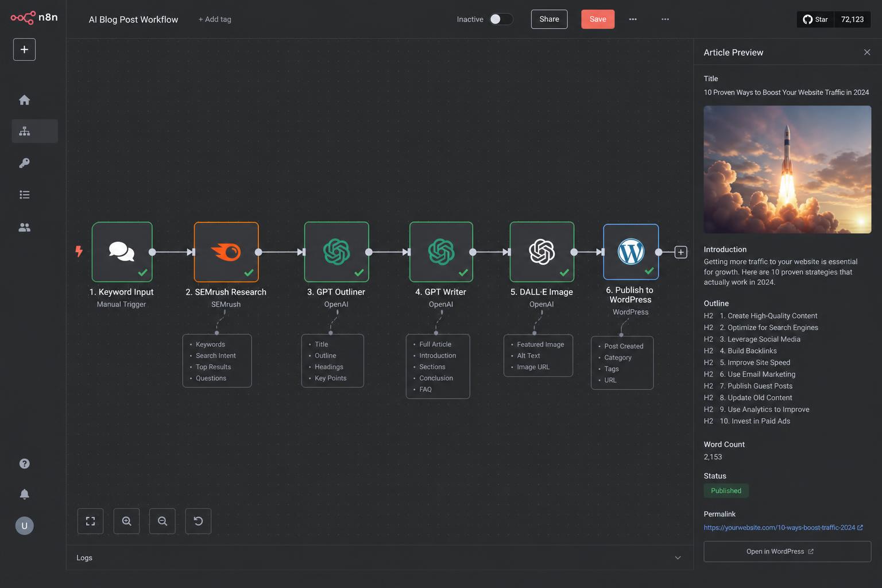Click Keywords in SEMrush output box
This screenshot has height=588, width=882.
[x=210, y=344]
